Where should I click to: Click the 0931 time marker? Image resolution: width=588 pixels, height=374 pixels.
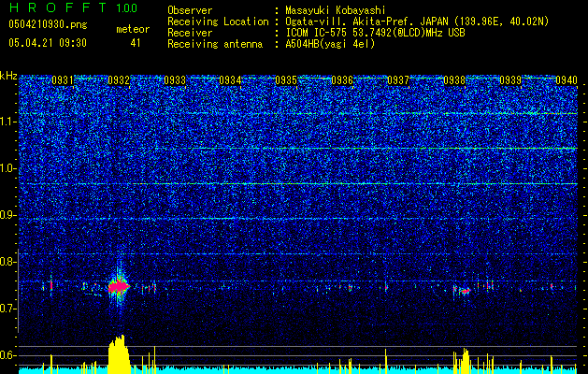(63, 80)
